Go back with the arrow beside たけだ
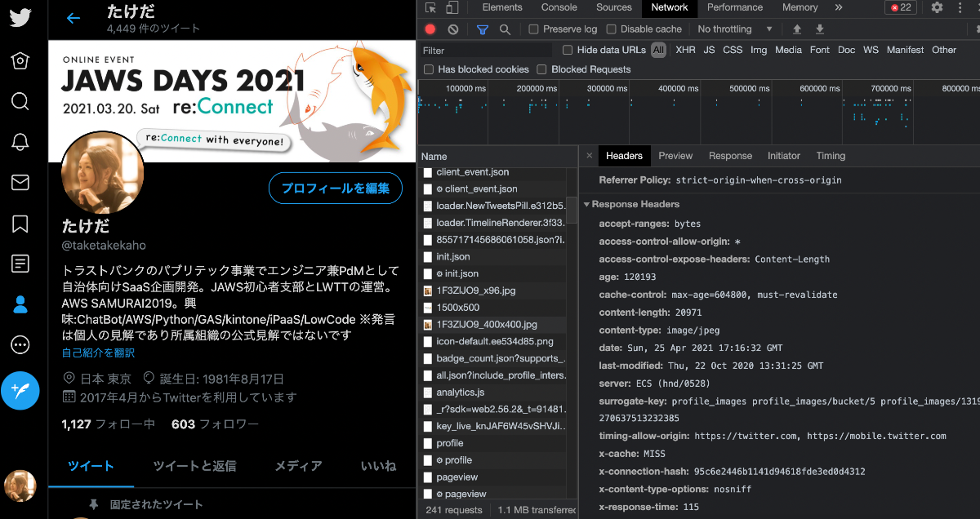Viewport: 980px width, 519px height. click(73, 18)
